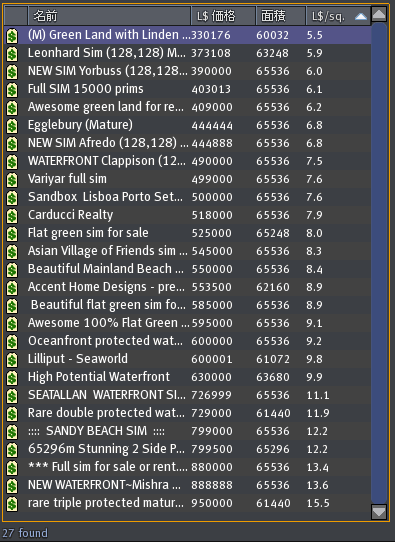Select the 'Flat green sim for sale' listing

point(188,233)
